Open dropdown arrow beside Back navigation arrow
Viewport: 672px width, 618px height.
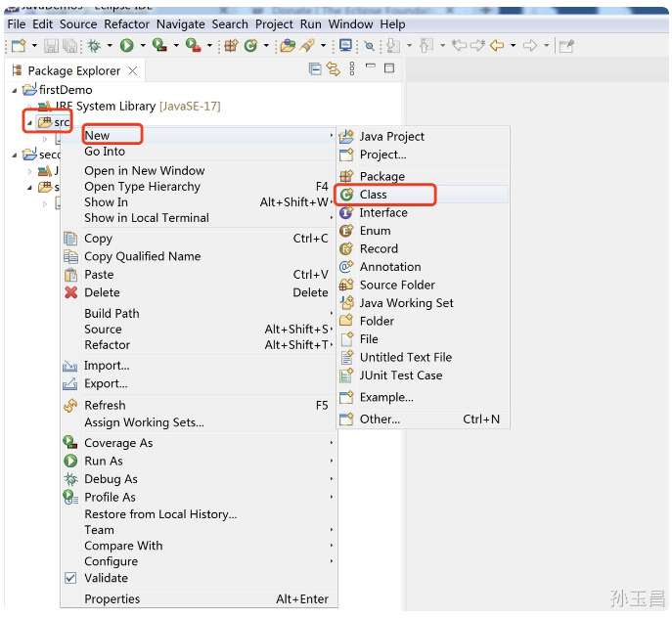tap(513, 45)
